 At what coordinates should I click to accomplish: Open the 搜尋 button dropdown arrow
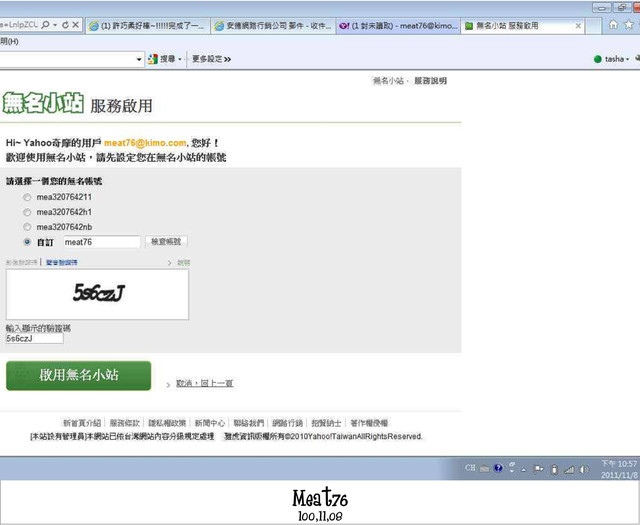click(180, 60)
